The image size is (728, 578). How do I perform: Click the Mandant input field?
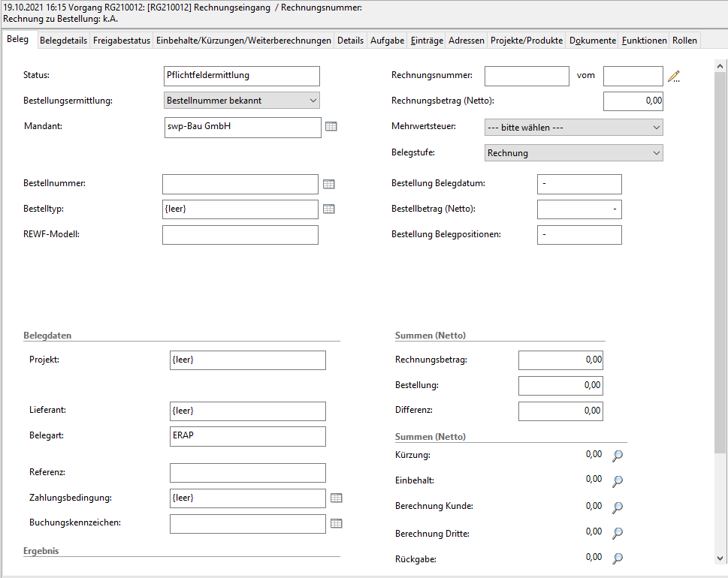coord(243,128)
